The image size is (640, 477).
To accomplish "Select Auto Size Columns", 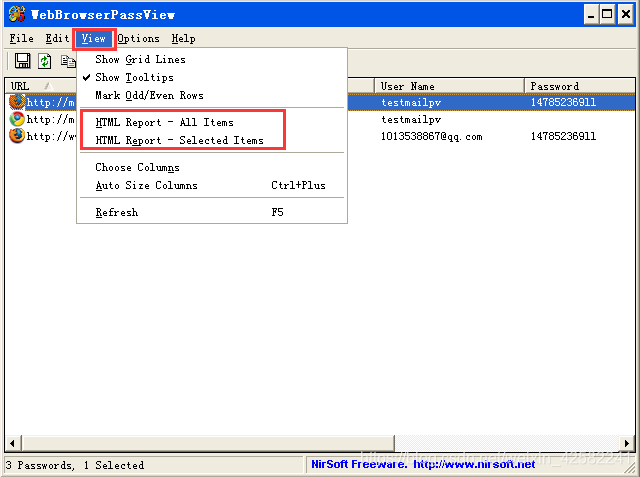I will (212, 185).
